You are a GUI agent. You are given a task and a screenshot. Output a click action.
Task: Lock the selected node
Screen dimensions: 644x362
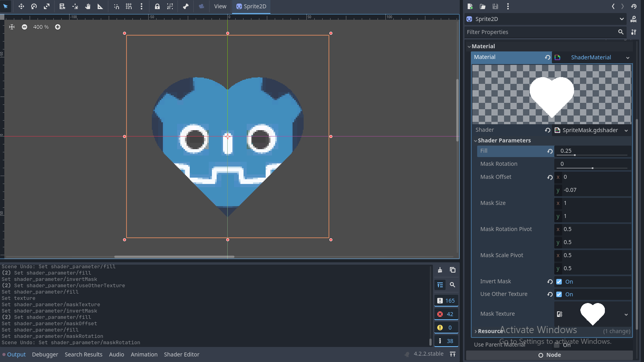pos(157,6)
